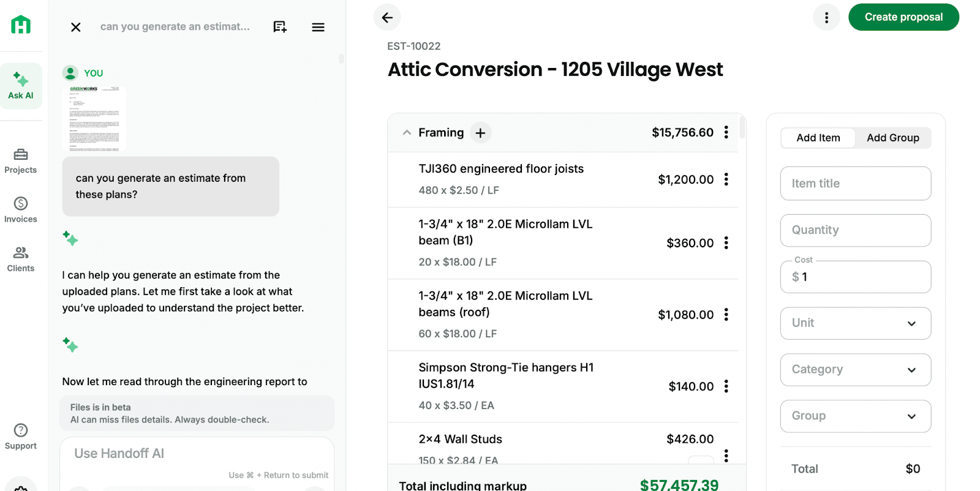The width and height of the screenshot is (980, 491).
Task: Collapse the Framing group
Action: (407, 133)
